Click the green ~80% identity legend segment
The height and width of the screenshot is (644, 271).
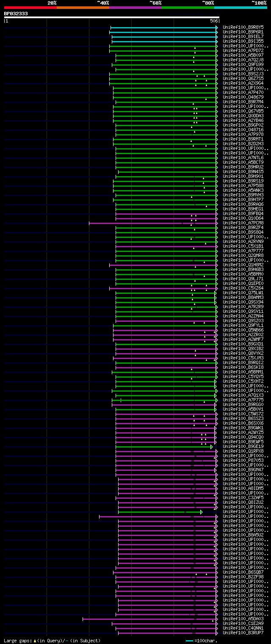click(x=188, y=8)
